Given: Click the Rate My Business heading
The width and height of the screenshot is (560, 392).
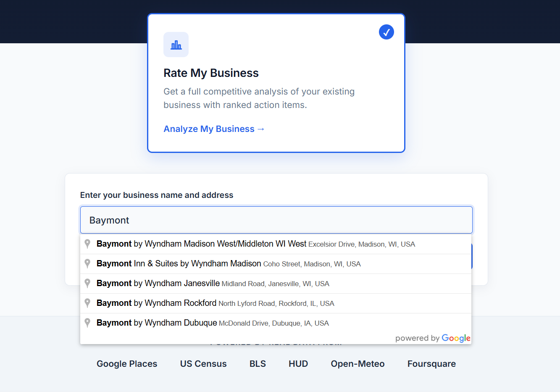Looking at the screenshot, I should point(211,73).
